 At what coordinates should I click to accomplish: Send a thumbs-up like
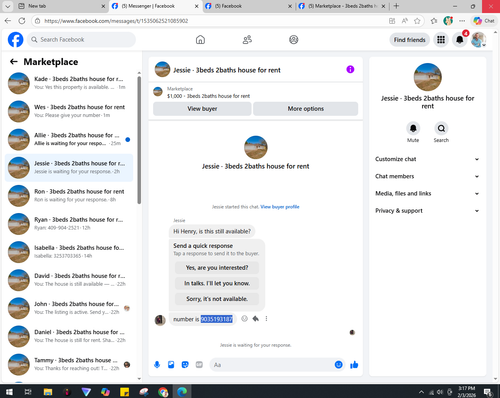pos(354,365)
